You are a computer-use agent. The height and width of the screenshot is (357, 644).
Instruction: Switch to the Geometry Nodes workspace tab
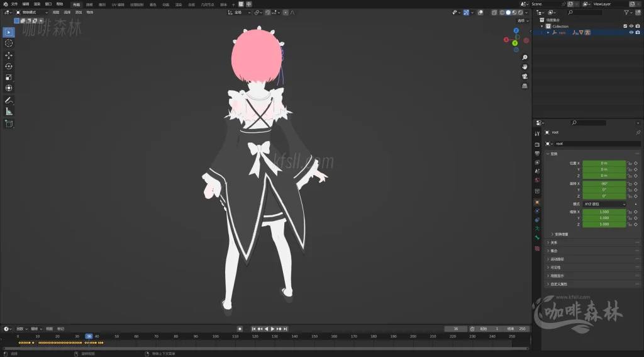[x=208, y=4]
